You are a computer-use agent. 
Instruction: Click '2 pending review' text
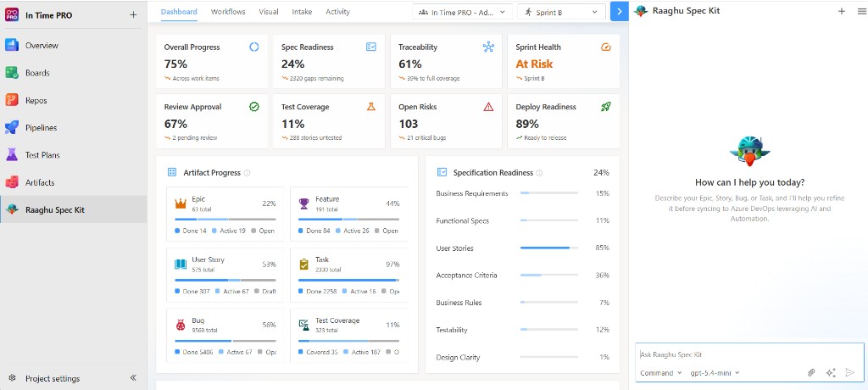click(x=195, y=138)
